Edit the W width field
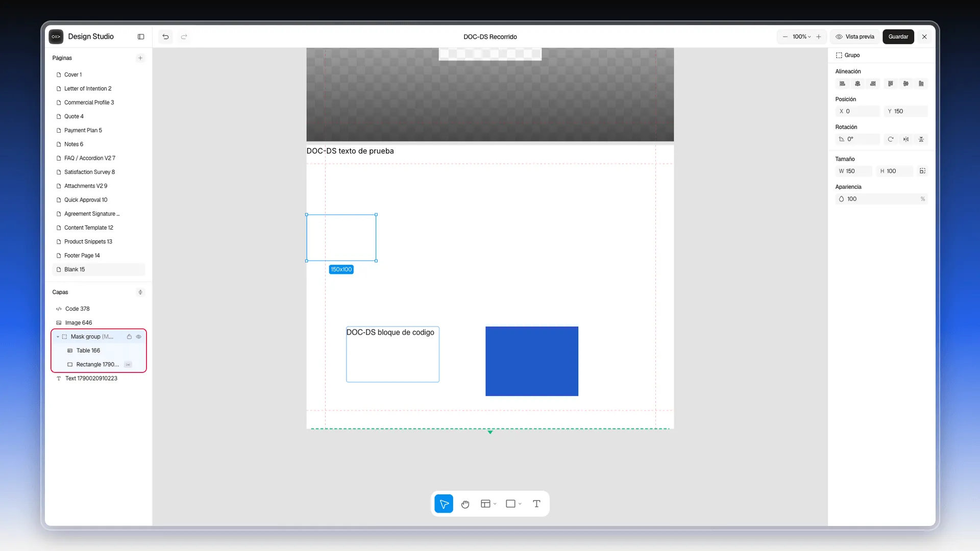This screenshot has width=980, height=551. (853, 171)
